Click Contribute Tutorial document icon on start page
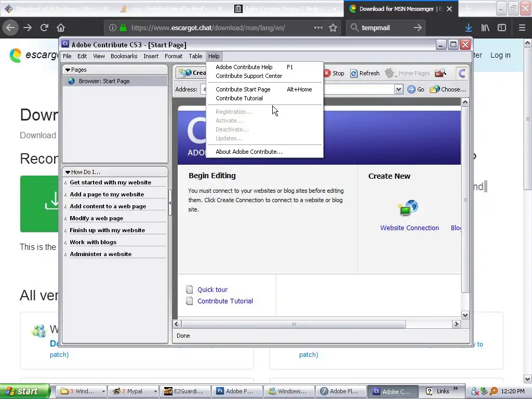This screenshot has height=399, width=532. [189, 301]
